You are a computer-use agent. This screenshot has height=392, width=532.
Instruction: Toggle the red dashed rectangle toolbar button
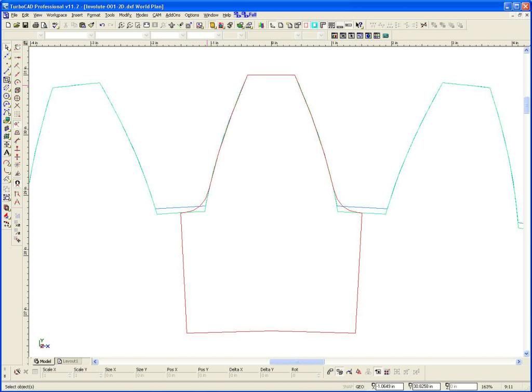coord(306,25)
